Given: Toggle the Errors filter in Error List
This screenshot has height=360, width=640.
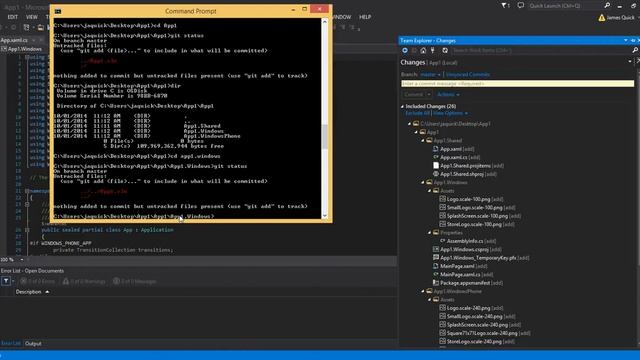Looking at the screenshot, I should coord(37,281).
